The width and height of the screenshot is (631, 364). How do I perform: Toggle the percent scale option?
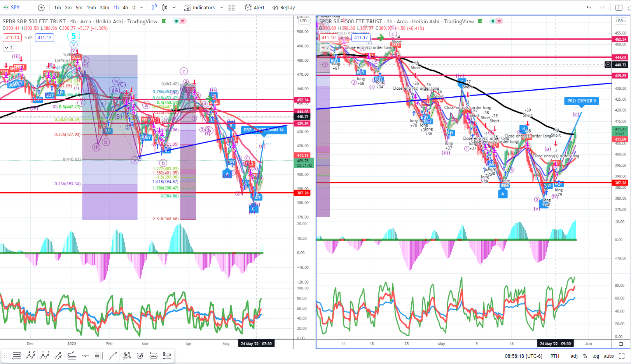585,356
